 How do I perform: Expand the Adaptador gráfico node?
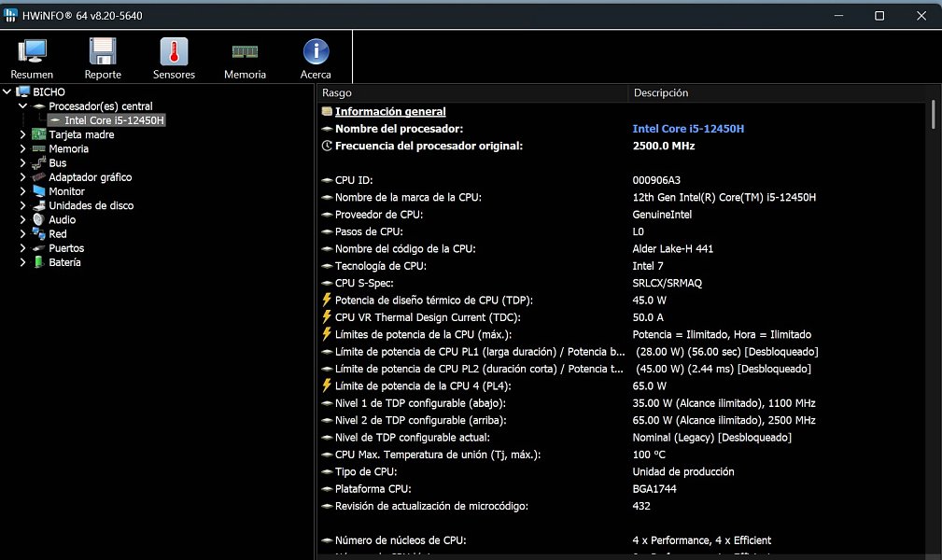(x=22, y=177)
